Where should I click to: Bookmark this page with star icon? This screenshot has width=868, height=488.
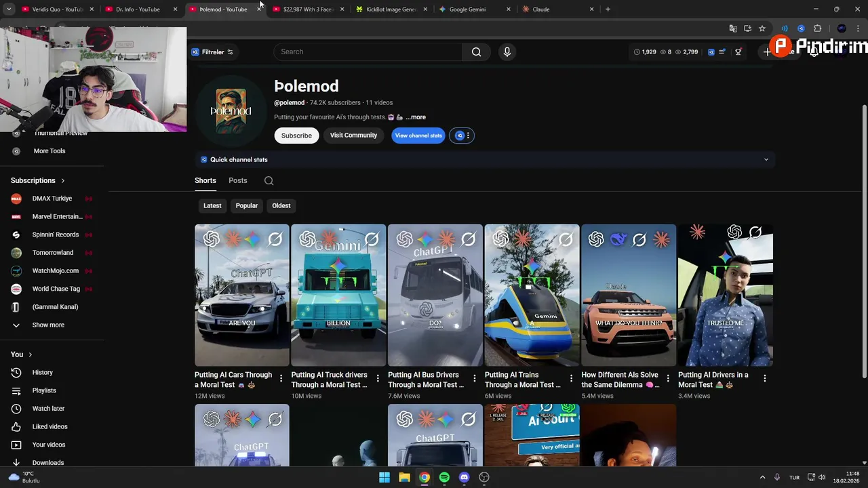click(762, 28)
